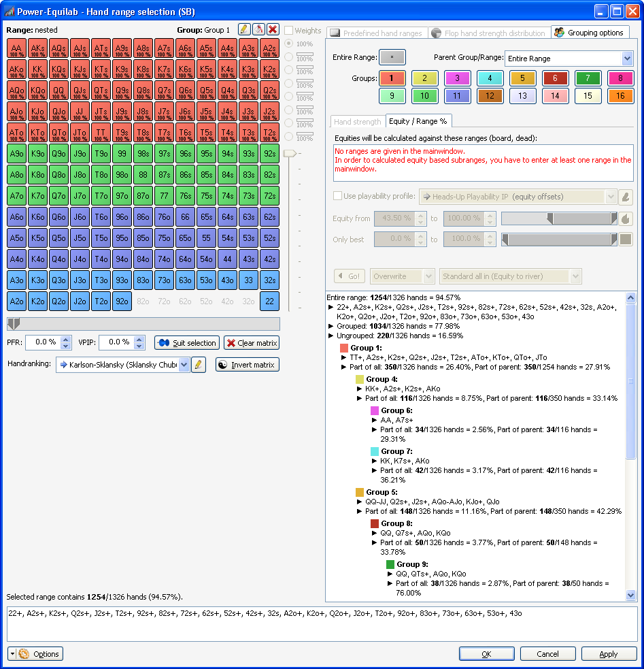Open the Grouping options tab
644x669 pixels.
pos(590,33)
